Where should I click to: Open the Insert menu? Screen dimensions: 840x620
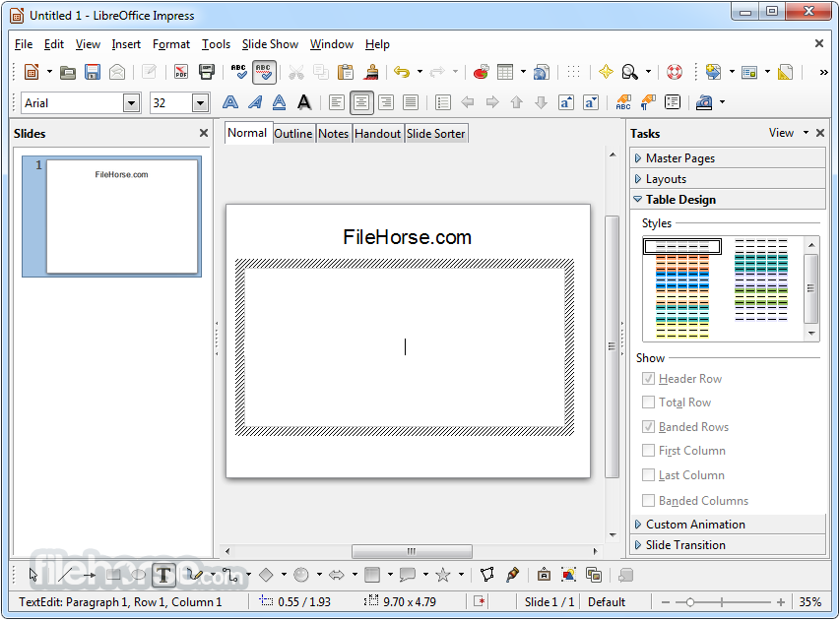[x=126, y=44]
